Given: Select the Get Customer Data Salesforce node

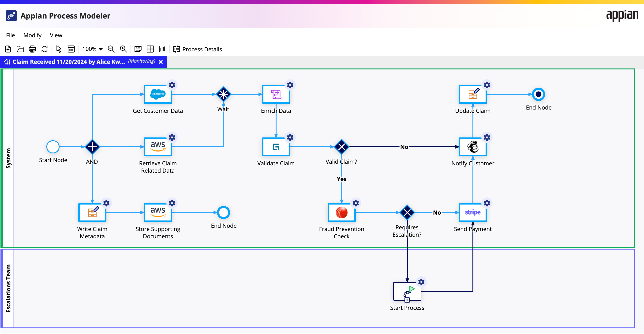Looking at the screenshot, I should [x=158, y=94].
